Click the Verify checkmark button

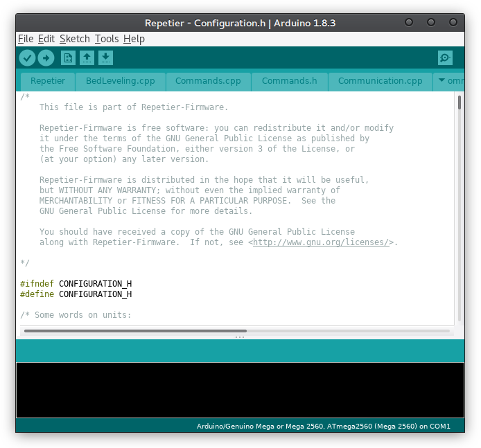click(27, 58)
